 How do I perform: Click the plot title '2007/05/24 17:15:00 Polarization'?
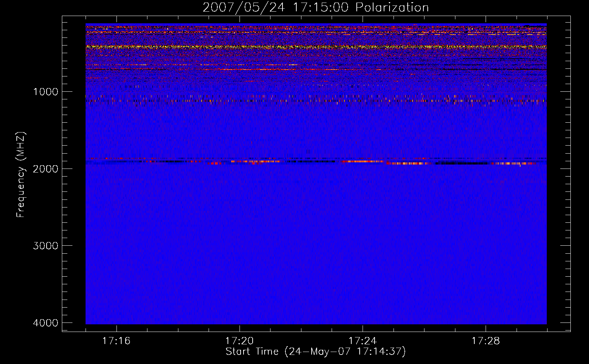316,8
